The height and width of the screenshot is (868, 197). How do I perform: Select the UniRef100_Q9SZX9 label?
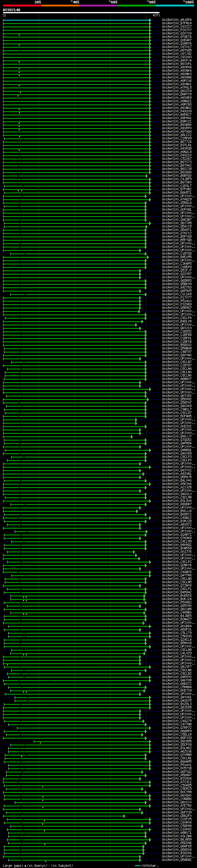(177, 91)
